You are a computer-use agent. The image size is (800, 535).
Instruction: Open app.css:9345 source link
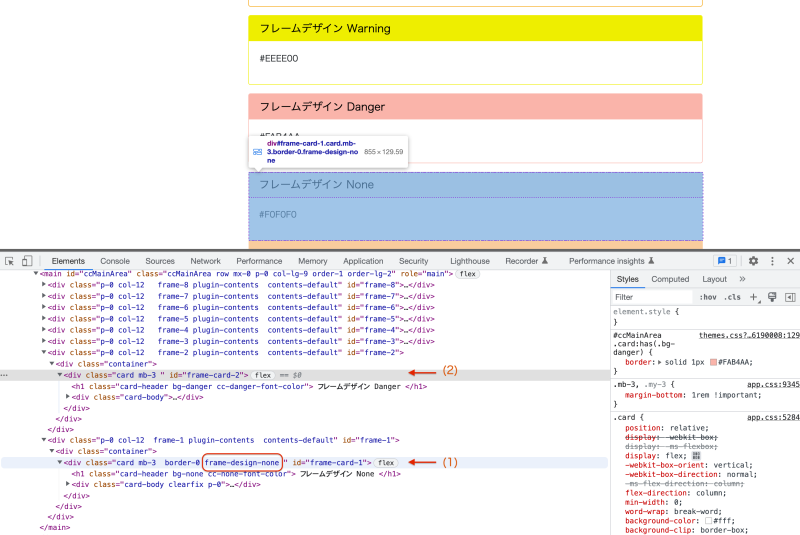pyautogui.click(x=773, y=385)
